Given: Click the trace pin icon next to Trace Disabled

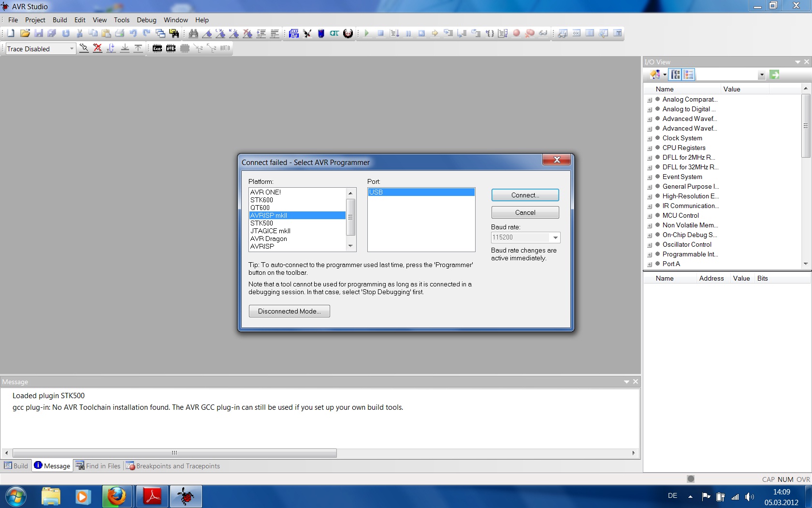Looking at the screenshot, I should click(84, 48).
